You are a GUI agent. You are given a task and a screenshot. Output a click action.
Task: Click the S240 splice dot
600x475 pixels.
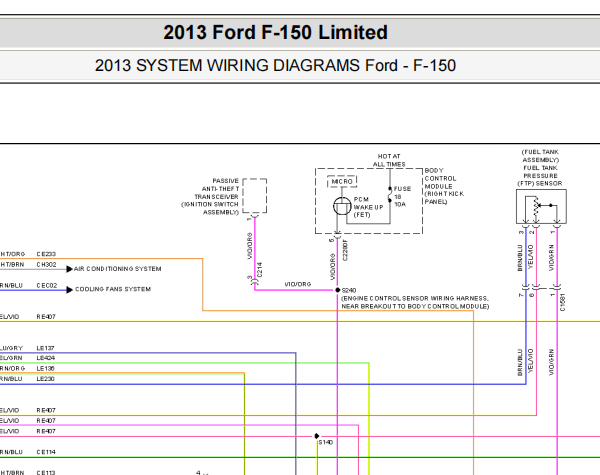[x=338, y=290]
